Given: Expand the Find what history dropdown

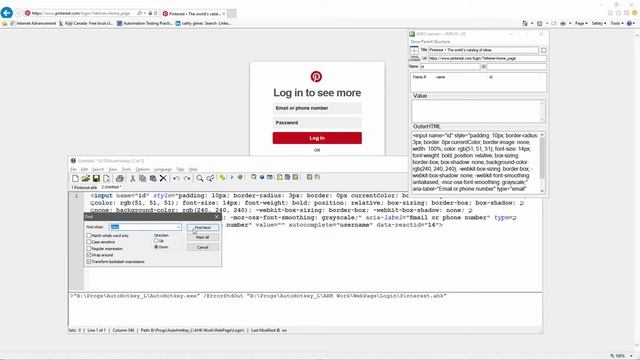Looking at the screenshot, I should click(178, 227).
